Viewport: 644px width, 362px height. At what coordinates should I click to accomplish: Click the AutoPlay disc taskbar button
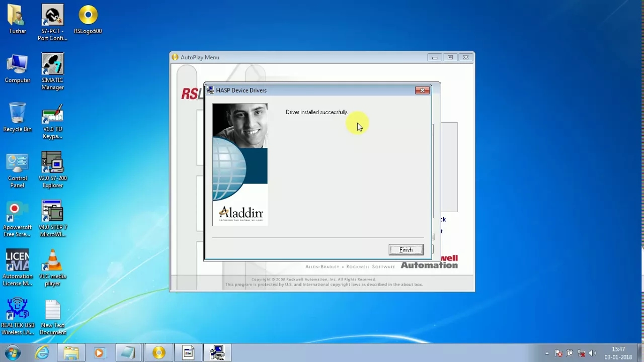point(158,353)
